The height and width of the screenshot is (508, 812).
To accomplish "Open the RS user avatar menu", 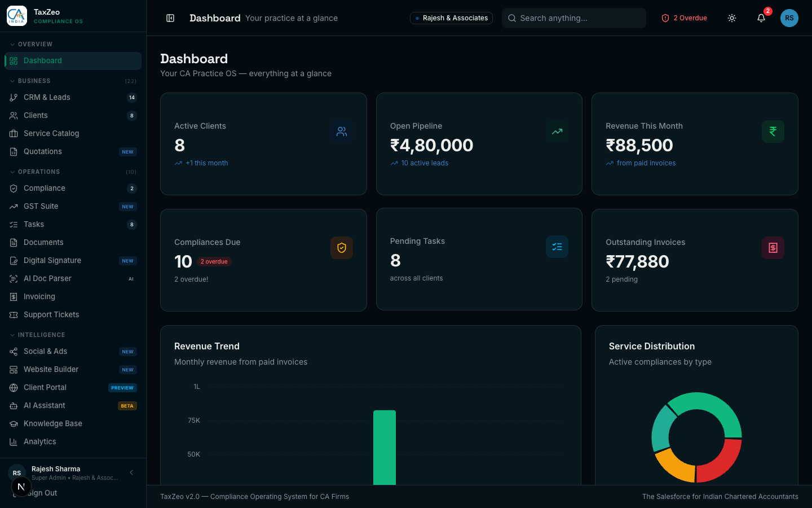I will click(789, 18).
